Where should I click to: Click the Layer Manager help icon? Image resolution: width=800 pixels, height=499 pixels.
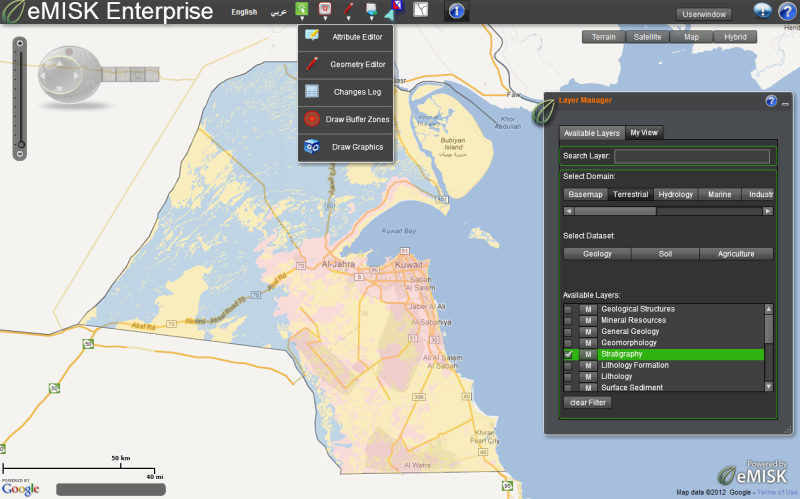(x=770, y=101)
